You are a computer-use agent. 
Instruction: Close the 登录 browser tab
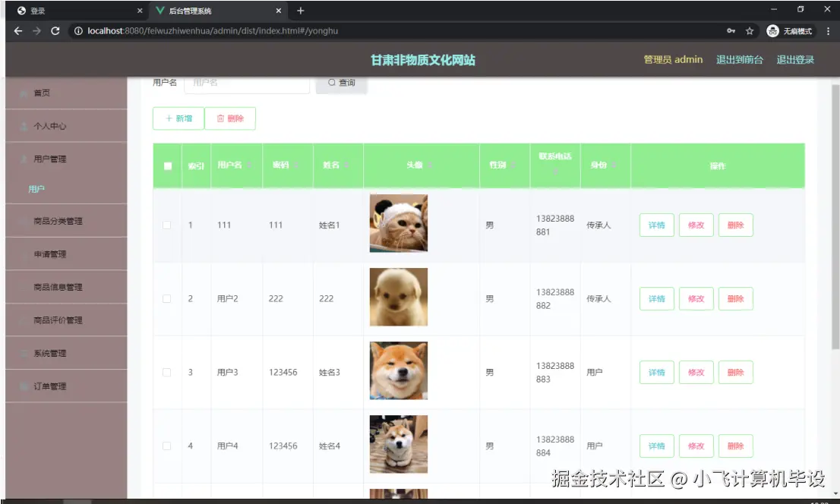140,11
